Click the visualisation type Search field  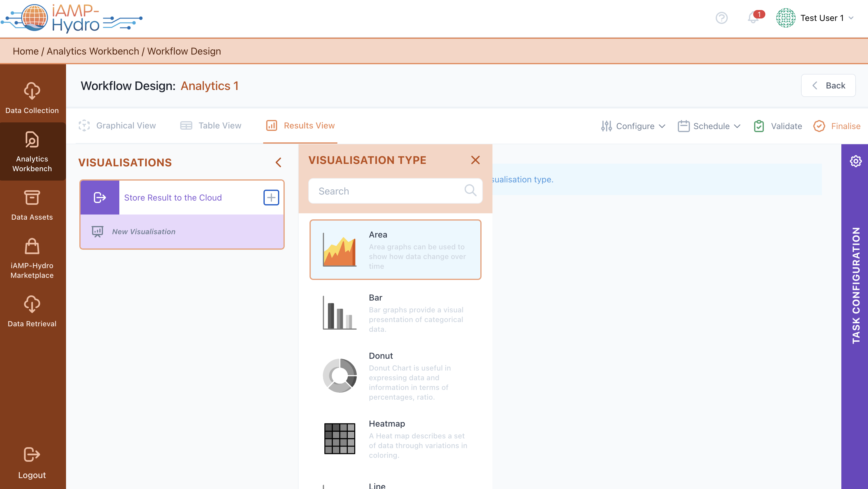point(387,191)
